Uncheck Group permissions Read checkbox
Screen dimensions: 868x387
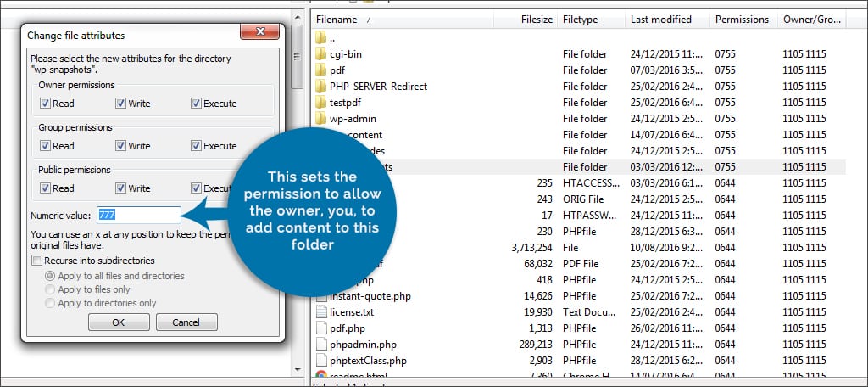pos(46,145)
